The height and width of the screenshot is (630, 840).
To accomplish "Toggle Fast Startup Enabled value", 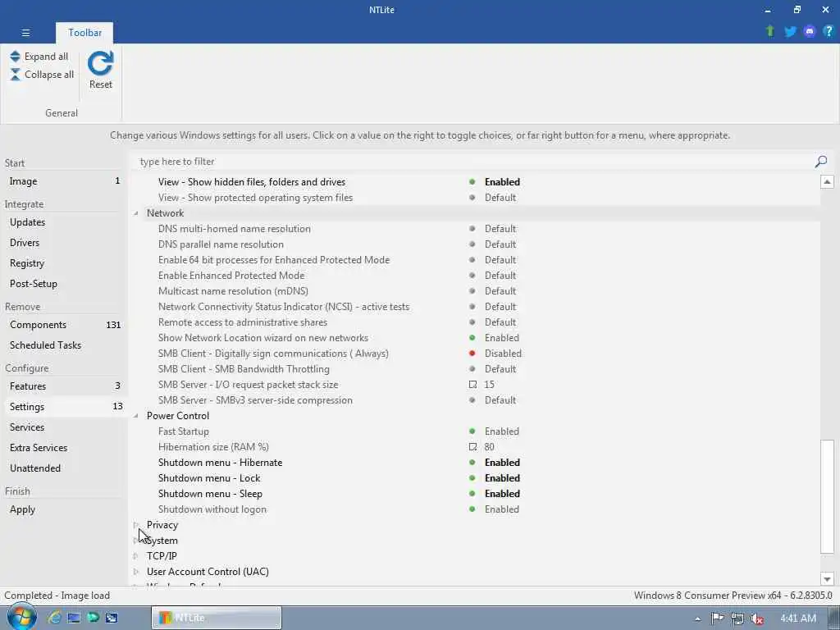I will point(501,431).
